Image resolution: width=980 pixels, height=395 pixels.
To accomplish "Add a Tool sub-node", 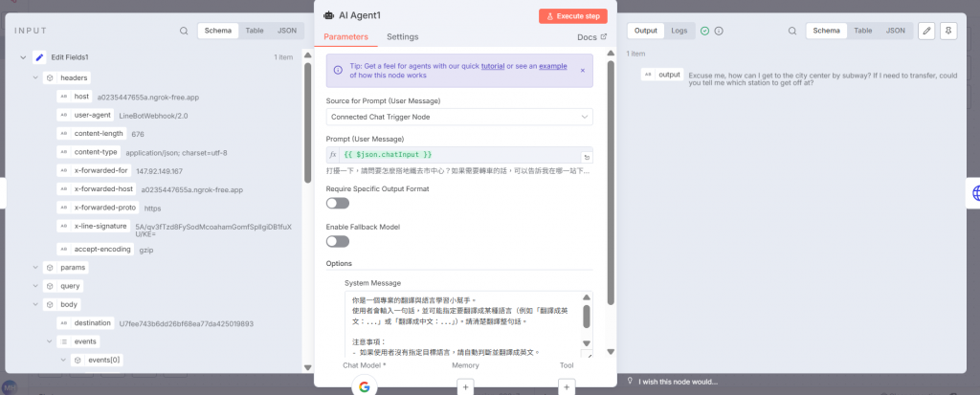I will tap(567, 387).
